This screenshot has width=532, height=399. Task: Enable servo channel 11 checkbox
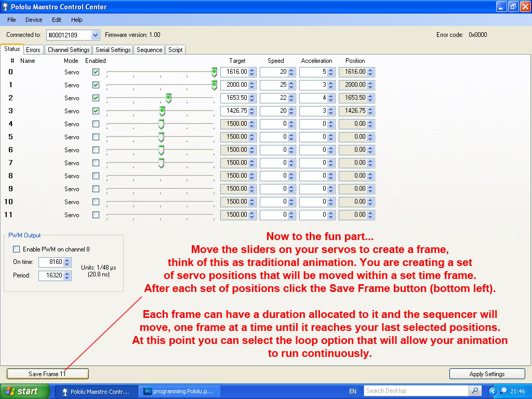[x=96, y=215]
